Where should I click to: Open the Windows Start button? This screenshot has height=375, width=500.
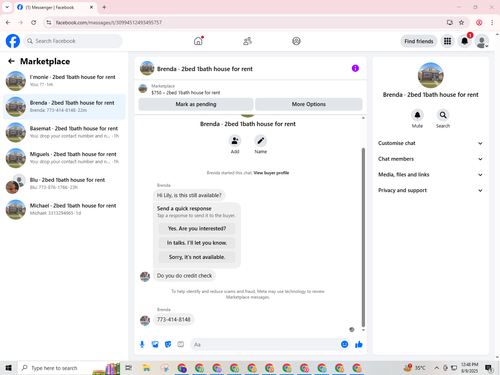(9, 368)
